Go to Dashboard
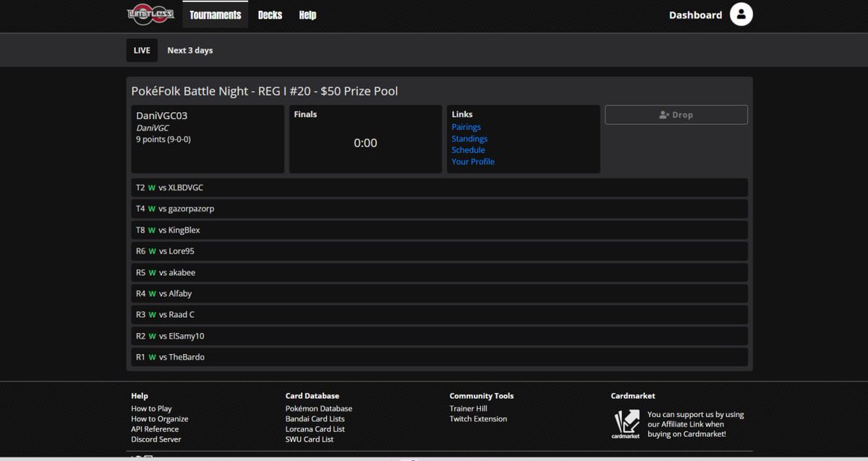The height and width of the screenshot is (461, 868). [x=695, y=14]
